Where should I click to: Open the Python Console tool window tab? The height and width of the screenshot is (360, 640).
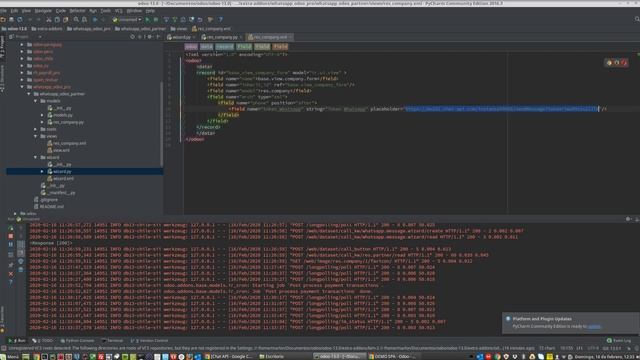pyautogui.click(x=77, y=340)
